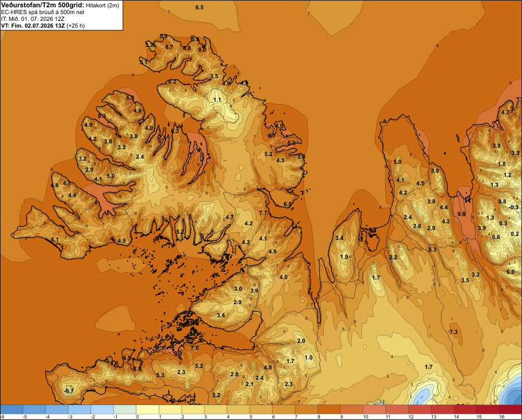Image resolution: width=522 pixels, height=420 pixels.
Task: Click the legend swatch between 4 and 5
Action: pyautogui.click(x=239, y=409)
